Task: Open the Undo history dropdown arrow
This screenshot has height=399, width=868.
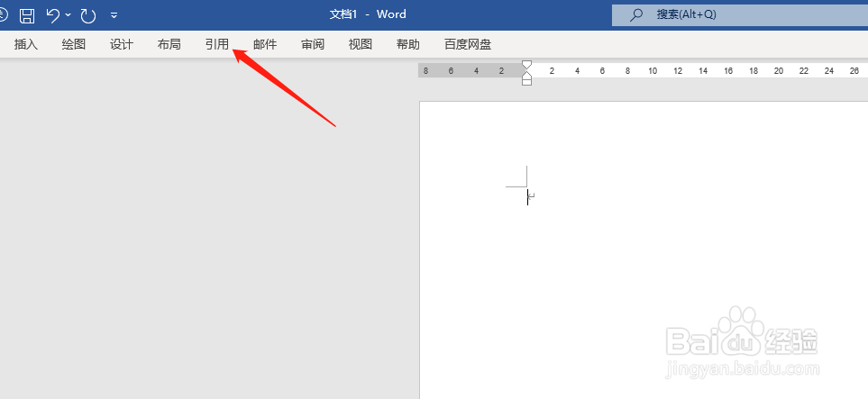Action: [x=69, y=15]
